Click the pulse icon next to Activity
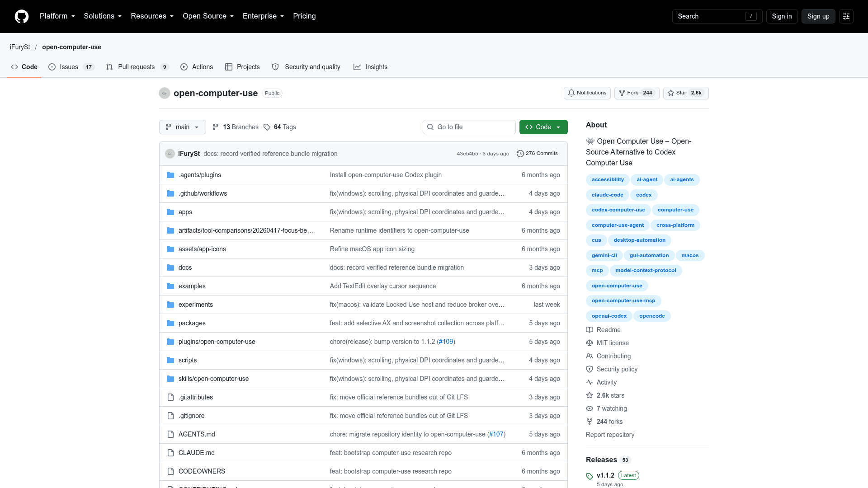This screenshot has height=488, width=868. pyautogui.click(x=590, y=382)
